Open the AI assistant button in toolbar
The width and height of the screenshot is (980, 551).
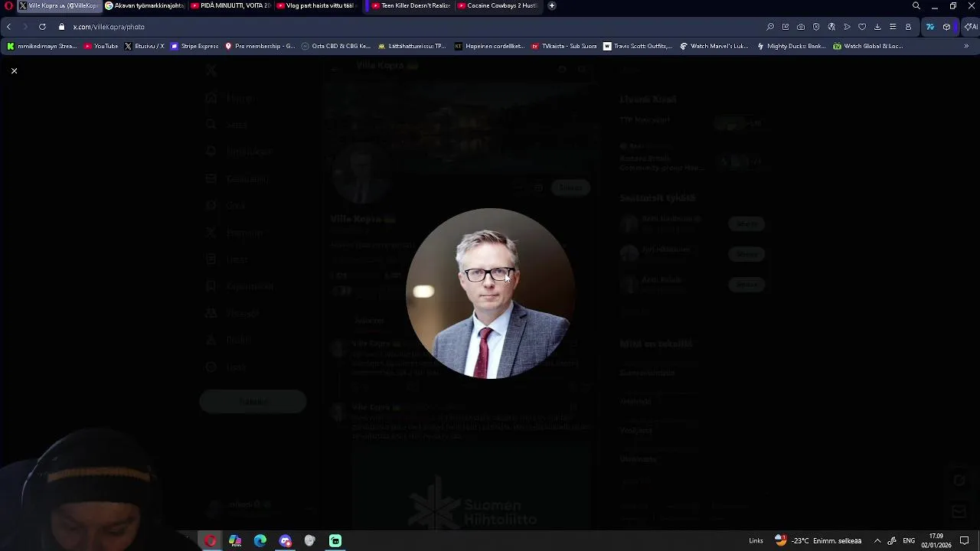point(971,27)
